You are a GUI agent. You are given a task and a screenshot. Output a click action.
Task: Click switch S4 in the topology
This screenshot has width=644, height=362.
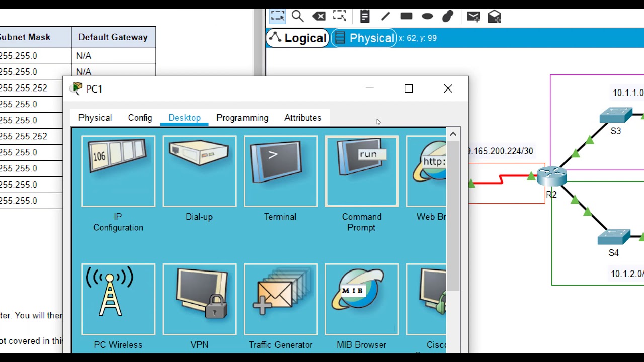tap(614, 237)
